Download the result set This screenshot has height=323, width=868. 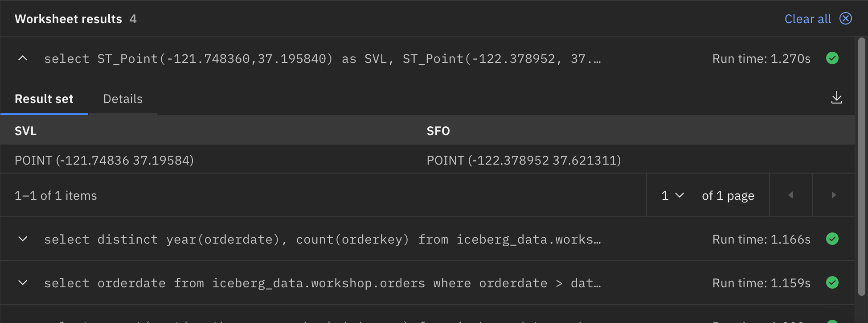click(x=836, y=98)
